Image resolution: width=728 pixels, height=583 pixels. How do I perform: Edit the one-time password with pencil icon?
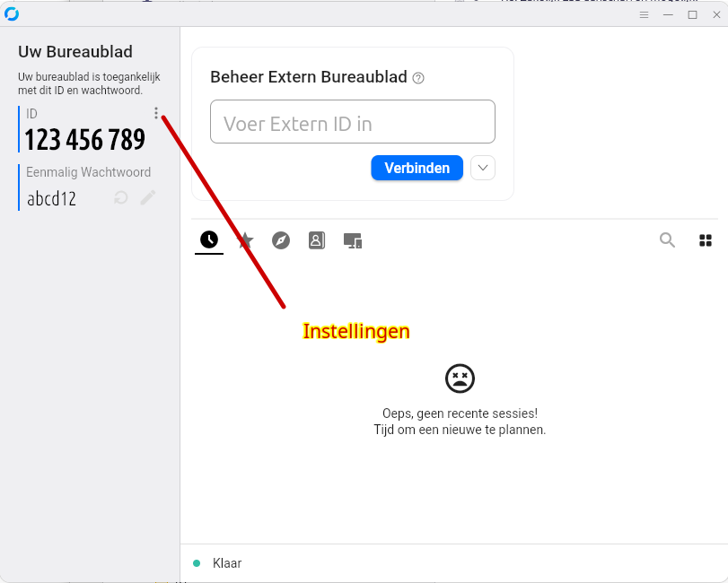click(148, 197)
